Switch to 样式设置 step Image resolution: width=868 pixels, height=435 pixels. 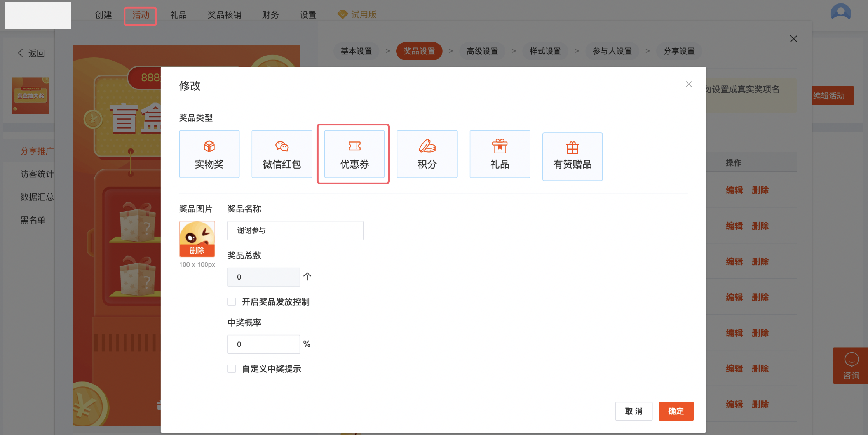545,51
